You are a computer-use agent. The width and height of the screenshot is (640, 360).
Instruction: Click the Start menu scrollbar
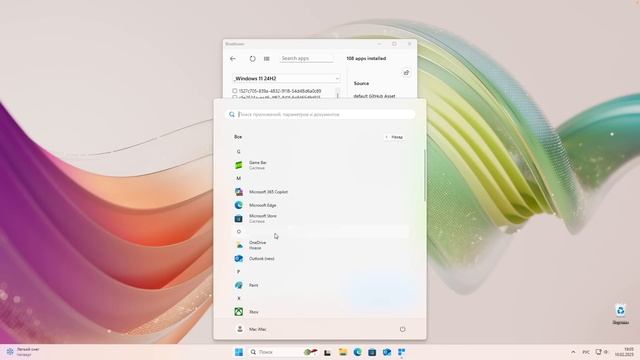[x=424, y=176]
